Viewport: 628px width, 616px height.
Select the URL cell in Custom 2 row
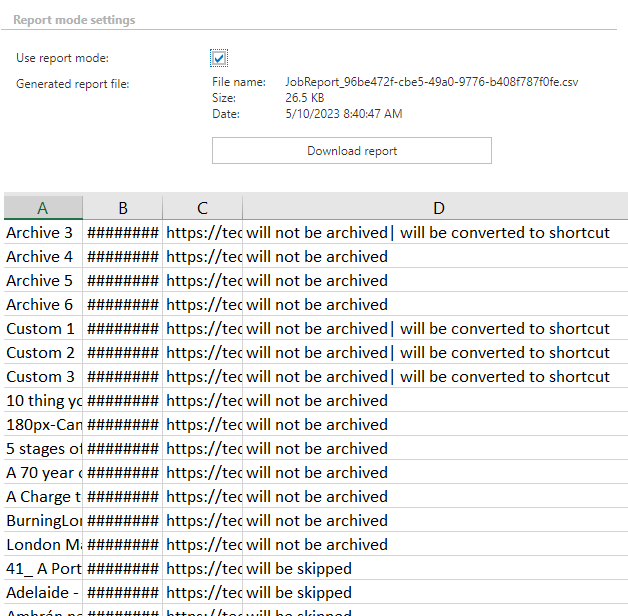pos(203,353)
